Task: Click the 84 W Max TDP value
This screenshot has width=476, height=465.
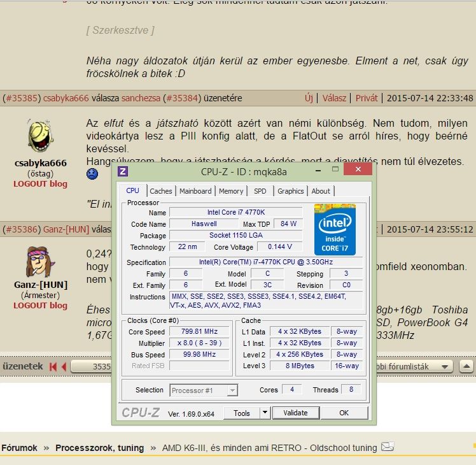Action: 288,224
